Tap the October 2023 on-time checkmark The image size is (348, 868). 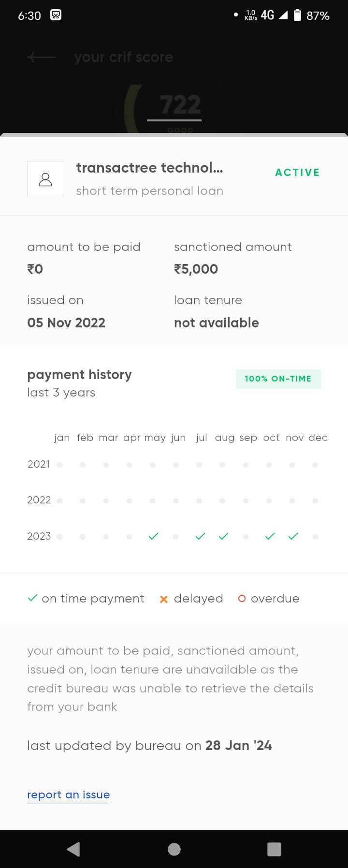(x=270, y=536)
